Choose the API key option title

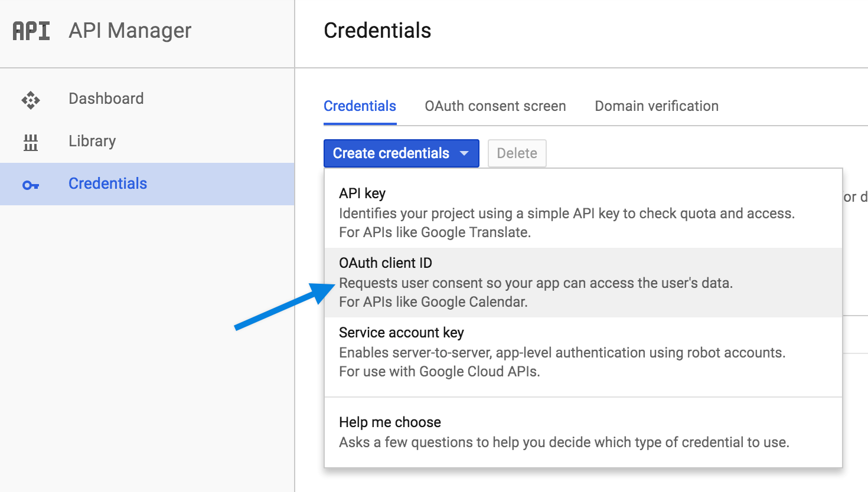[x=362, y=193]
